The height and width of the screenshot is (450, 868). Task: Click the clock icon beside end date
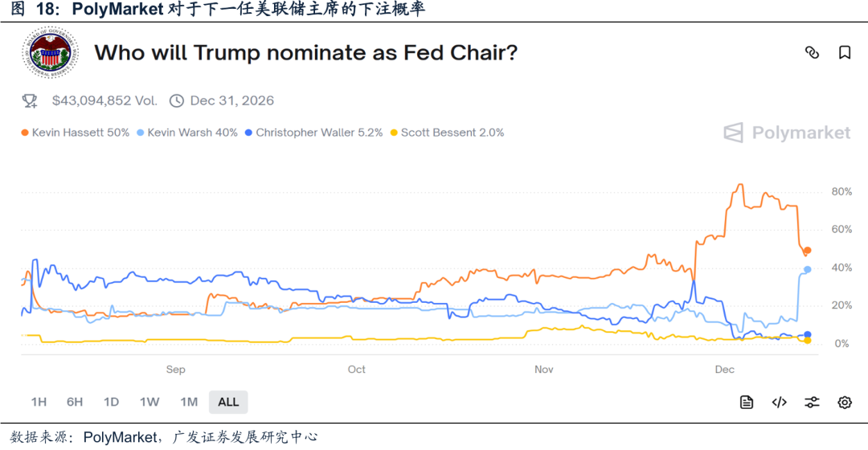[x=177, y=101]
